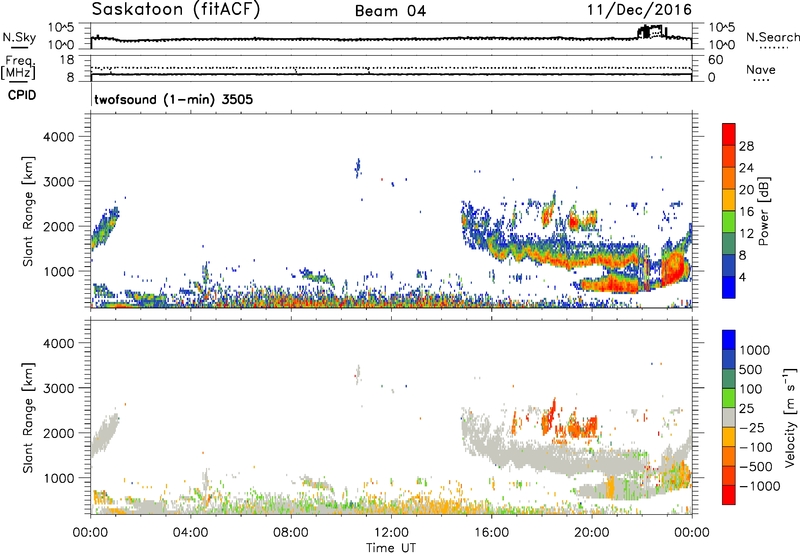800x554 pixels.
Task: Click the 4000 tick of the power panel
Action: (x=58, y=137)
